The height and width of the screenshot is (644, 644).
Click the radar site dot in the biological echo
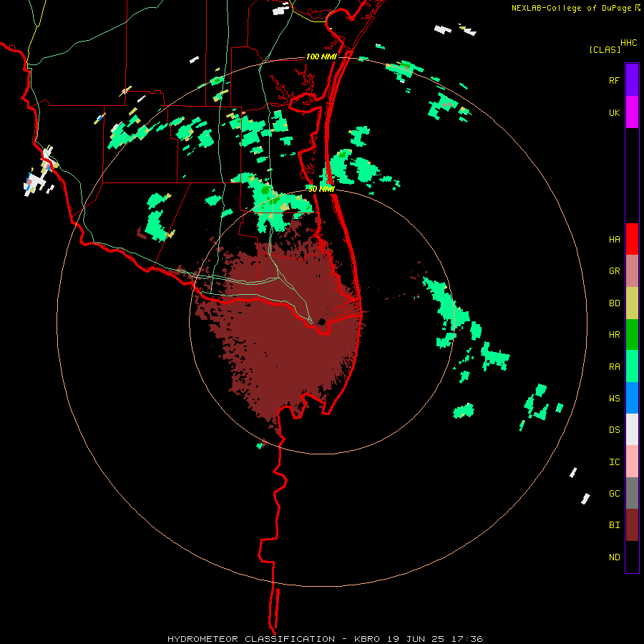(321, 321)
